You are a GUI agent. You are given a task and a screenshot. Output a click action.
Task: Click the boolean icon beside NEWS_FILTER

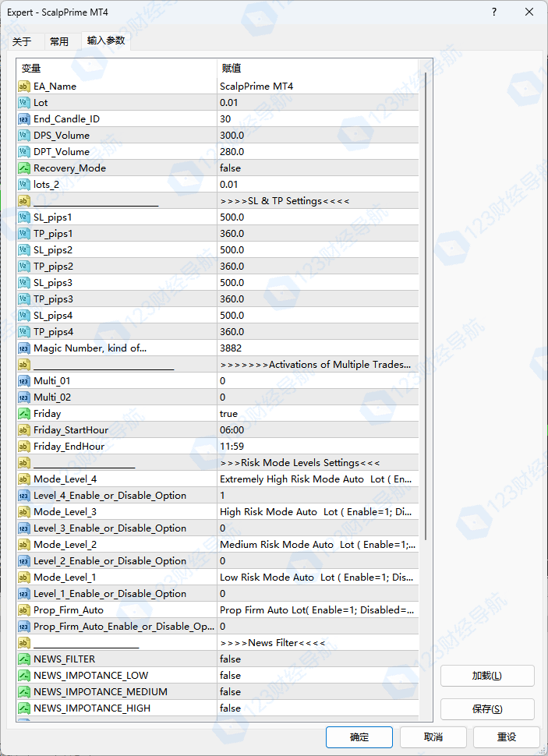coord(24,659)
